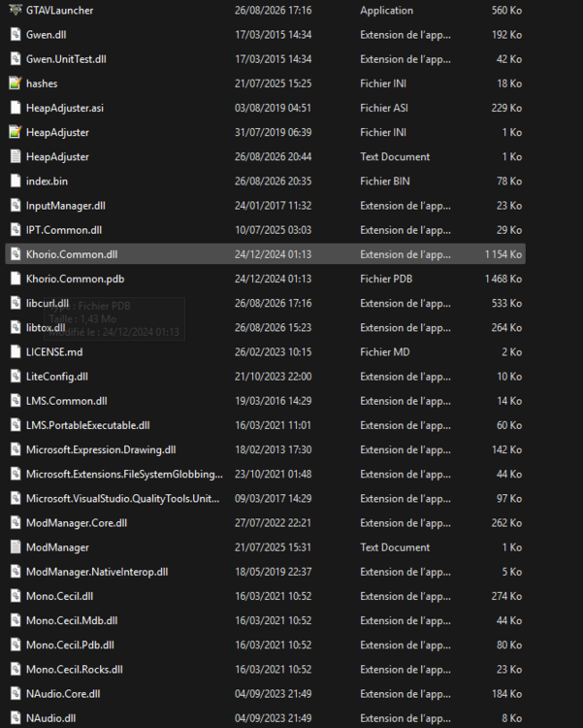Click the Khorio.Common.dll file icon
This screenshot has width=583, height=728.
pos(16,254)
